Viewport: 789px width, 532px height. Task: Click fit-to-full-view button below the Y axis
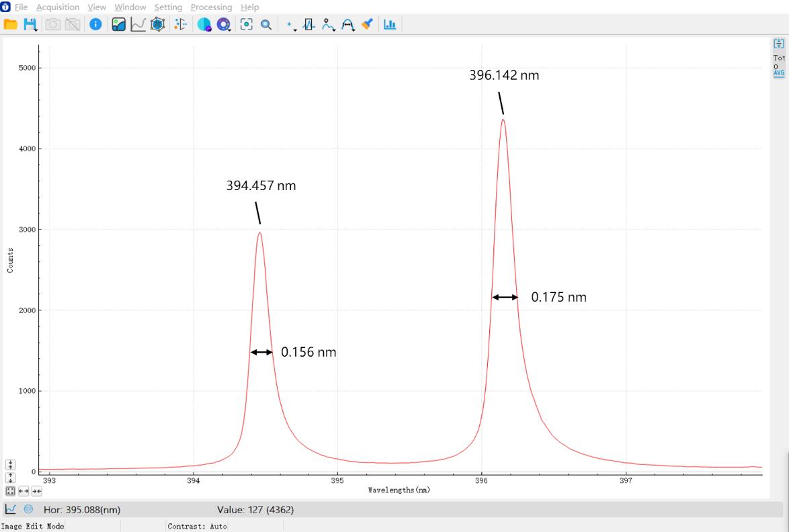coord(11,491)
